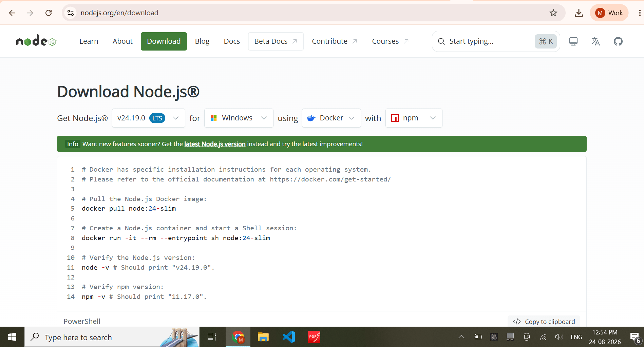
Task: Click the Node.js logo
Action: click(36, 40)
